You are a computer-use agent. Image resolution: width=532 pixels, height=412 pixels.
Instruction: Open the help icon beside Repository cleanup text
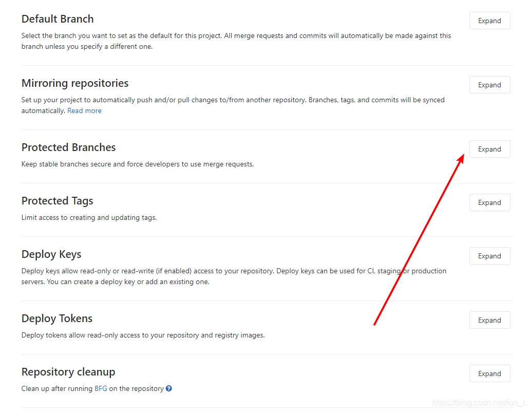tap(168, 388)
